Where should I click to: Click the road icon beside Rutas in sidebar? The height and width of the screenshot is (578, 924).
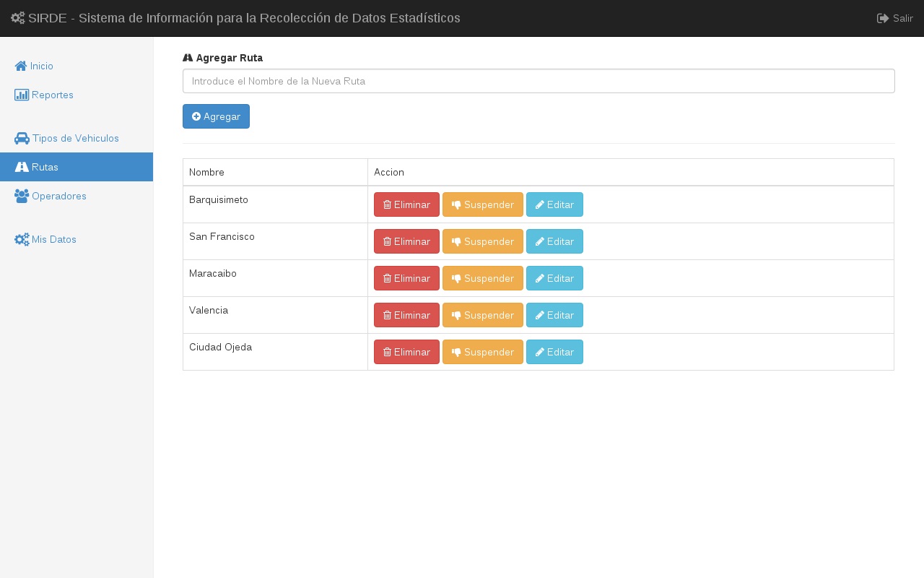pyautogui.click(x=22, y=167)
